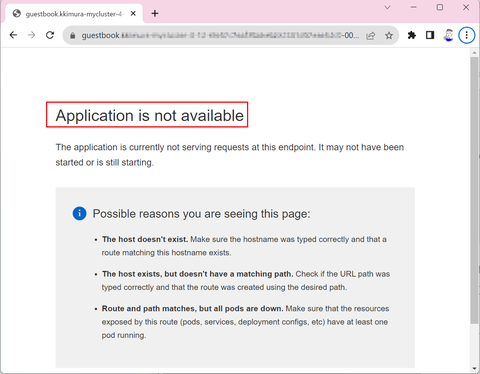Click 'The host doesn't exist.' text
The width and height of the screenshot is (480, 374).
(145, 239)
